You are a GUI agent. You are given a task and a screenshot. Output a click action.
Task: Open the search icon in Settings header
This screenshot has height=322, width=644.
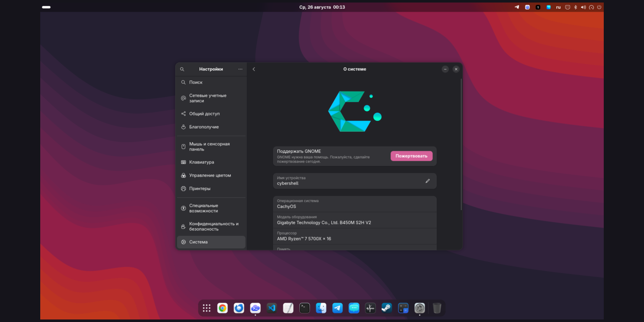tap(182, 69)
